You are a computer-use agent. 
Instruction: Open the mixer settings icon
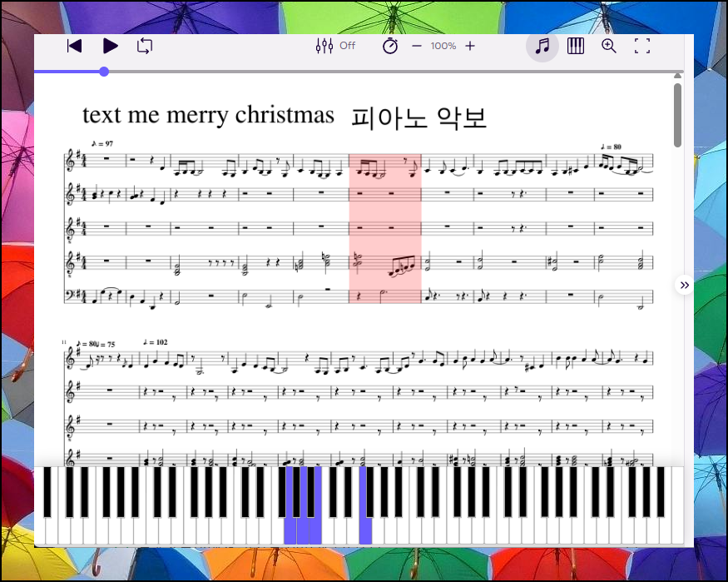click(x=324, y=46)
